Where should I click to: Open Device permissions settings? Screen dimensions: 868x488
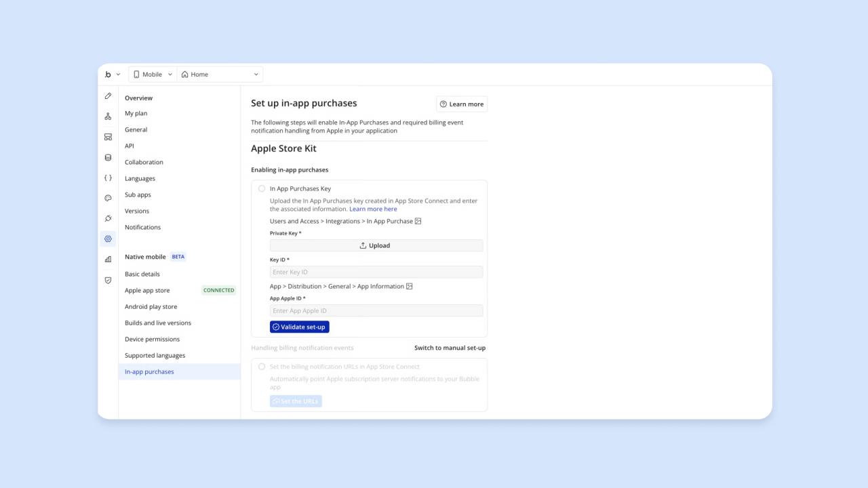point(152,339)
